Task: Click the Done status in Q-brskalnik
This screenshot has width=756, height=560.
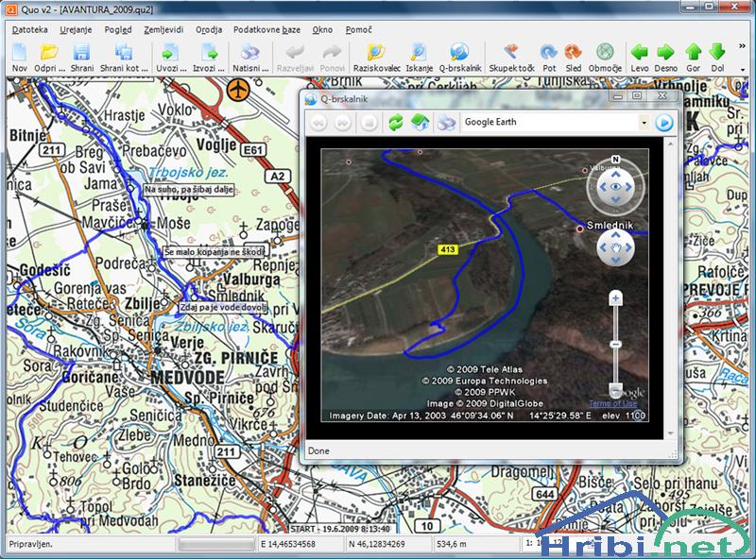Action: pyautogui.click(x=318, y=450)
